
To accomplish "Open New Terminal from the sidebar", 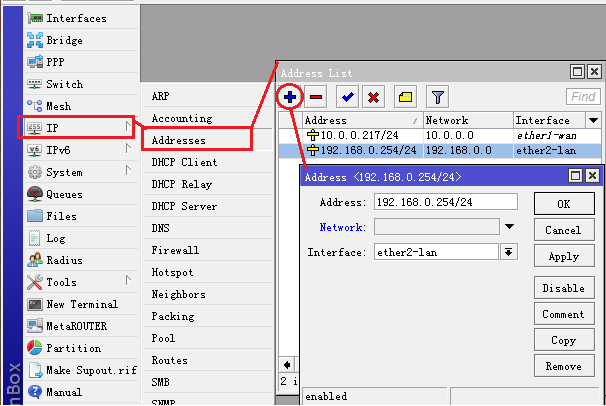I will point(80,304).
